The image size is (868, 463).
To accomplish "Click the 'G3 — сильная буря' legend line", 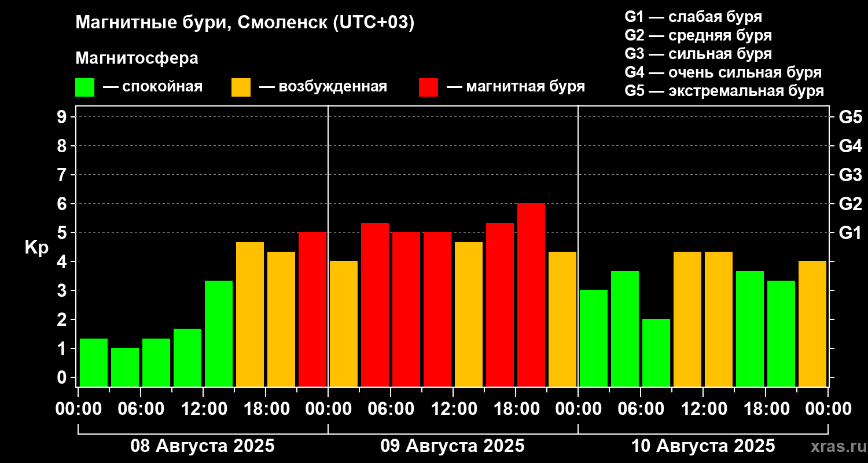I will click(698, 54).
